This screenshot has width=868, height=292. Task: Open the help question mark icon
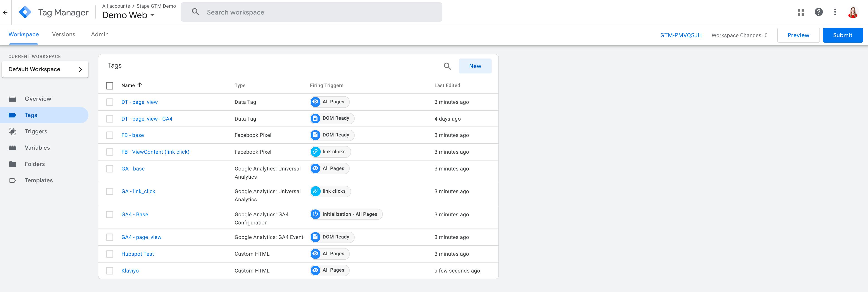(819, 12)
